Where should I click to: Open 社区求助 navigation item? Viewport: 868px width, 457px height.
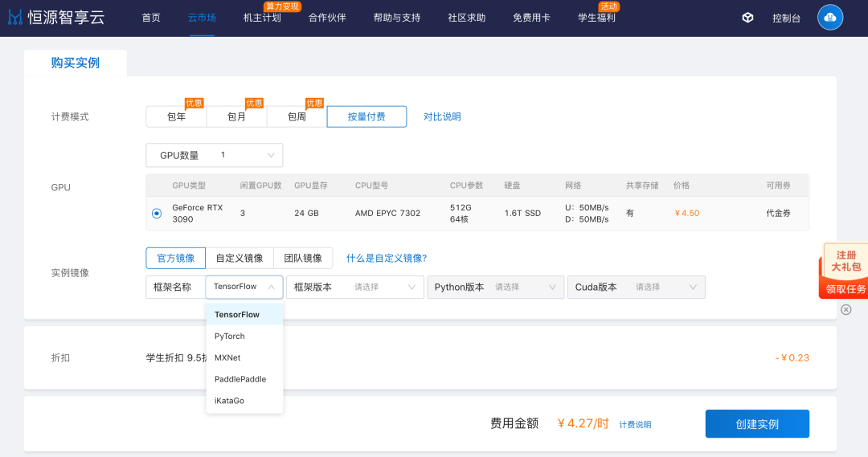466,18
